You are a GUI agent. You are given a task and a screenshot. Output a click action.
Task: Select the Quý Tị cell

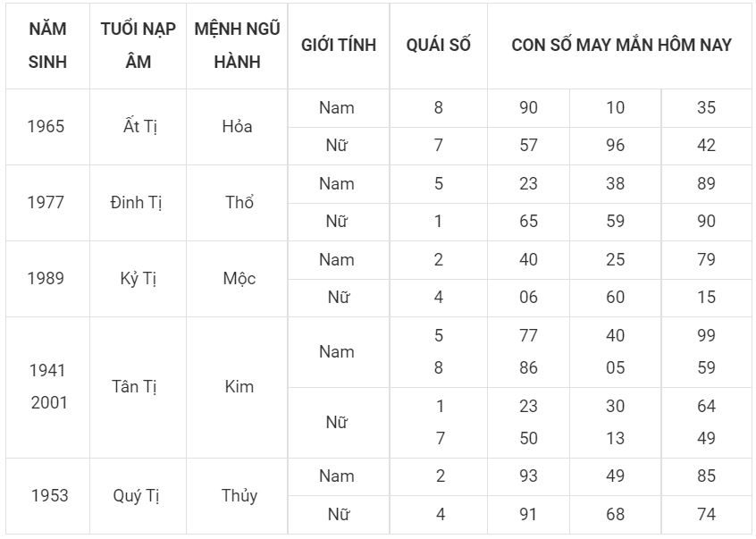[138, 495]
